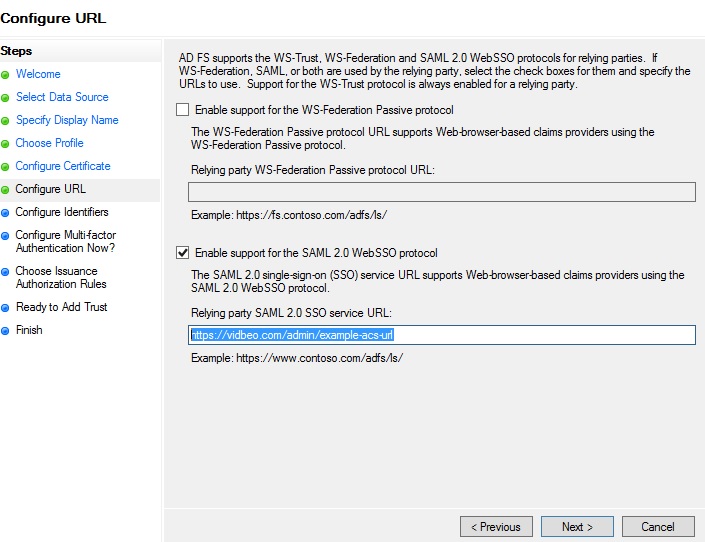The width and height of the screenshot is (705, 542).
Task: Click the green bullet beside Select Data Source
Action: click(5, 98)
